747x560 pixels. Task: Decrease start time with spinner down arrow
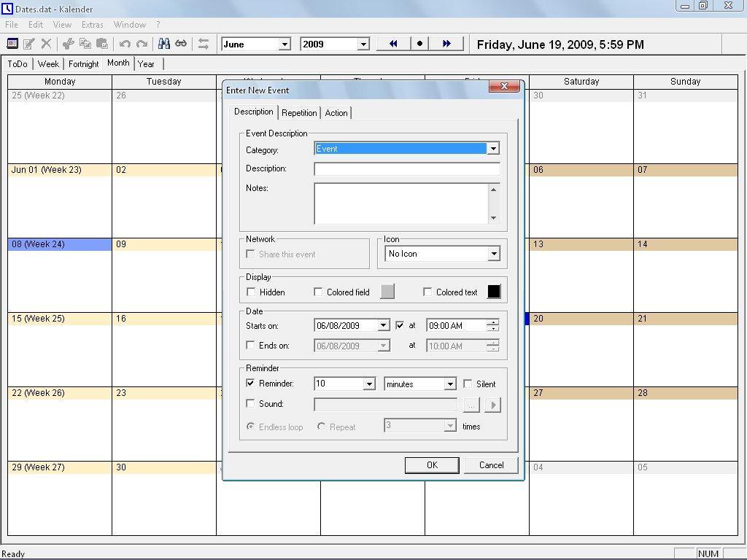coord(493,329)
